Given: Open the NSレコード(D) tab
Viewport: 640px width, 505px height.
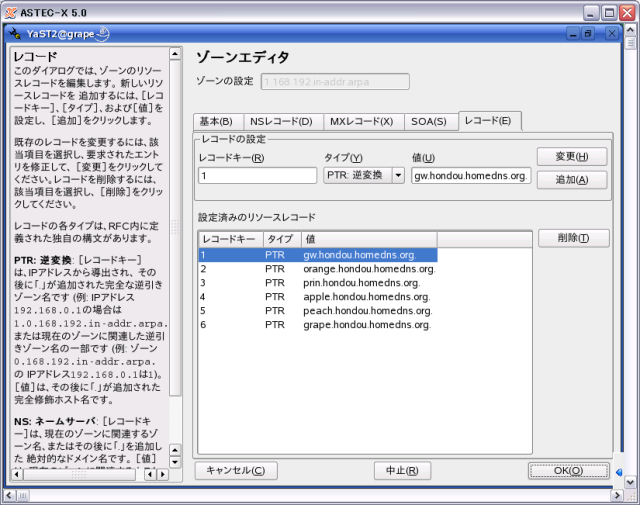Looking at the screenshot, I should coord(281,121).
